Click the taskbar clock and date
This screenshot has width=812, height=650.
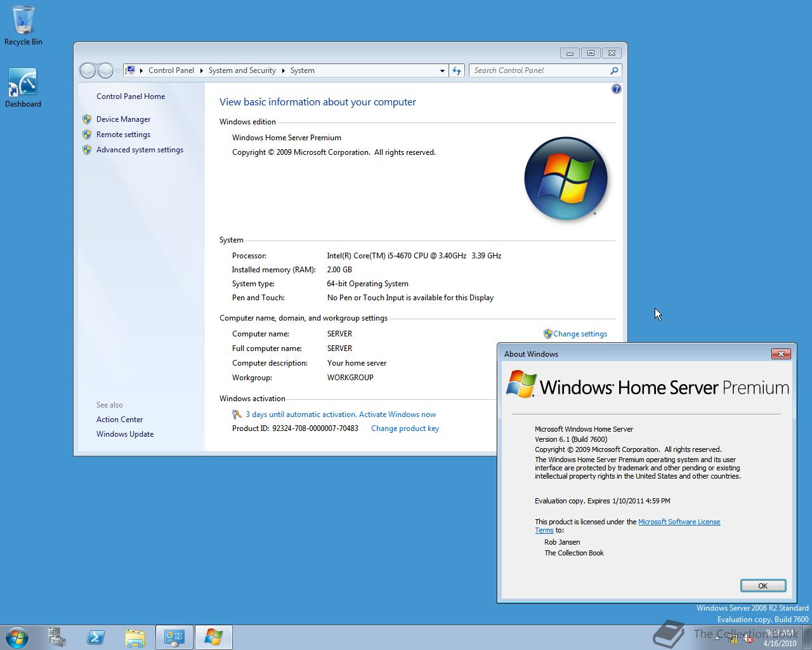(x=780, y=638)
